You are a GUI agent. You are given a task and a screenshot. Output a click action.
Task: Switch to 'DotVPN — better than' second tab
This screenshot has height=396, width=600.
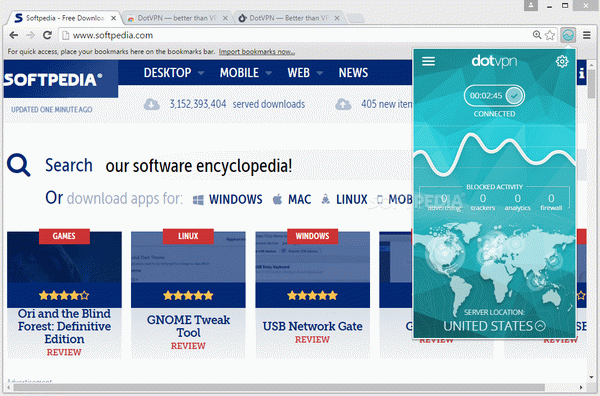(x=177, y=18)
